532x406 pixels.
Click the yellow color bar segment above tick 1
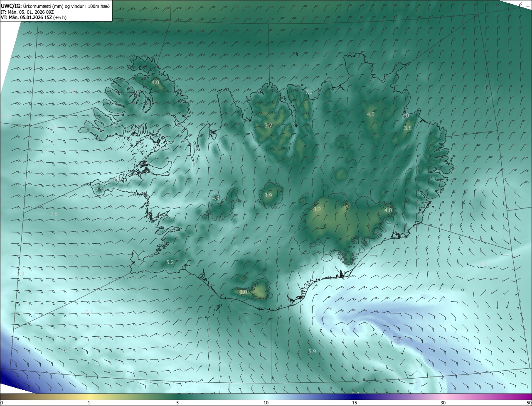(89, 396)
